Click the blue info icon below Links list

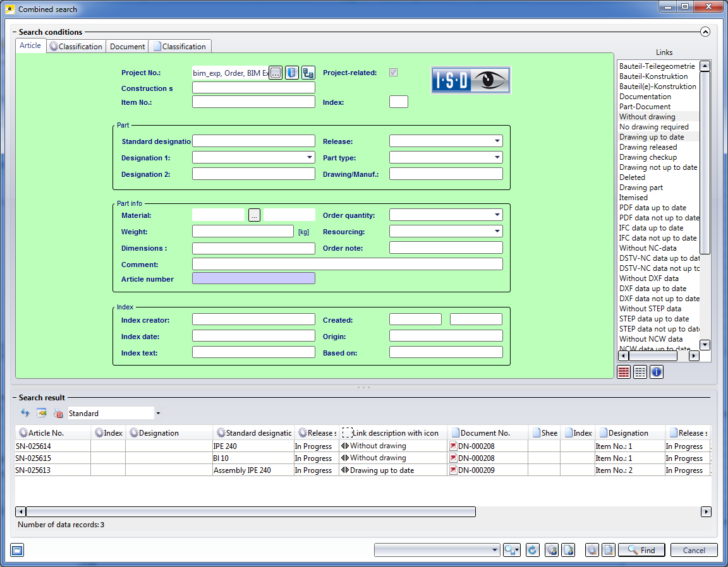(x=657, y=372)
